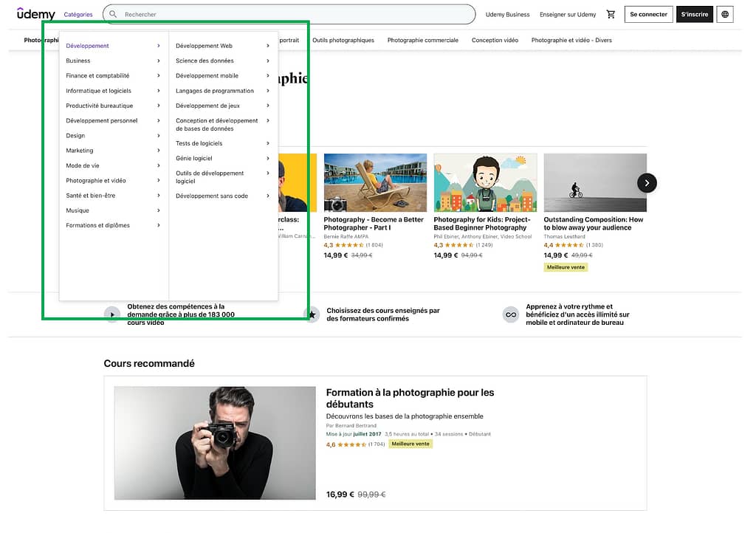Expand chevron next to Génie logiciel
This screenshot has width=756, height=533.
[x=267, y=158]
